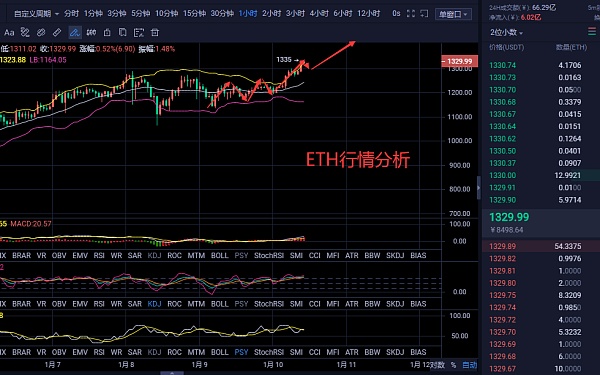Choose RSI in the row under MACD panel
The height and width of the screenshot is (375, 600).
99,255
